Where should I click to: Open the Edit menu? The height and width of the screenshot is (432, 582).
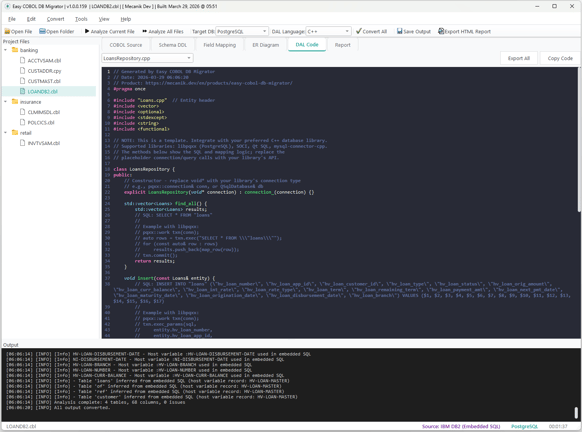pyautogui.click(x=31, y=19)
